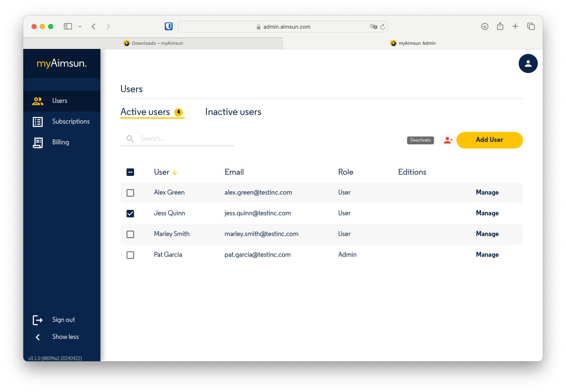Collapse sidebar with Show less
The image size is (566, 392).
pos(65,337)
